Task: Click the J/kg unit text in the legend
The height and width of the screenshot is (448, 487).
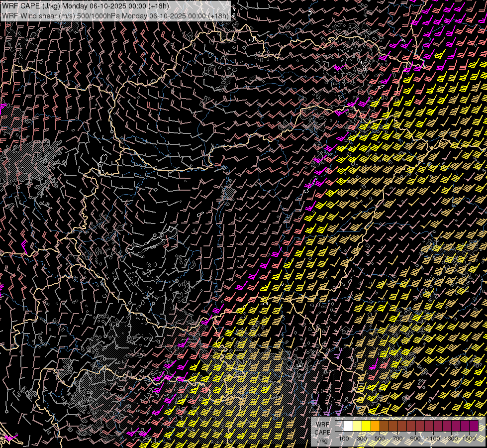Action: 322,440
